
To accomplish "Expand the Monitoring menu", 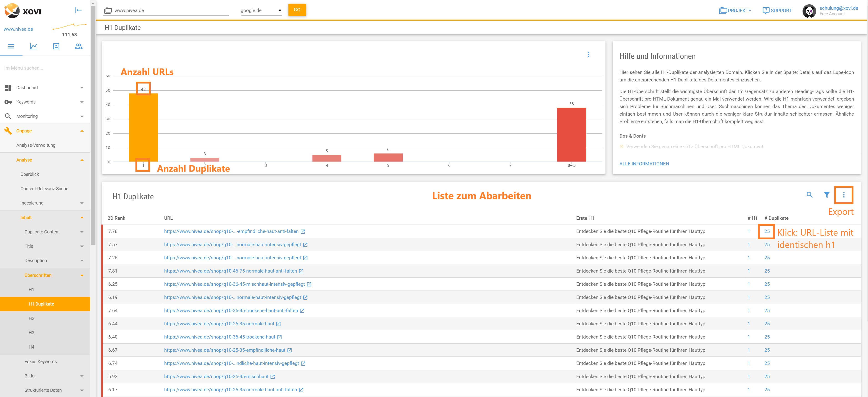I will pyautogui.click(x=82, y=116).
